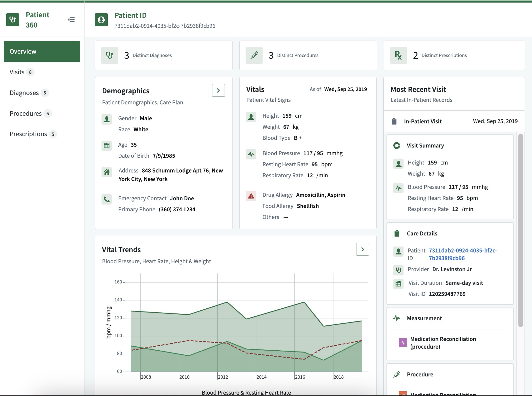
Task: Click the Distinct Procedures syringe icon
Action: [x=254, y=55]
